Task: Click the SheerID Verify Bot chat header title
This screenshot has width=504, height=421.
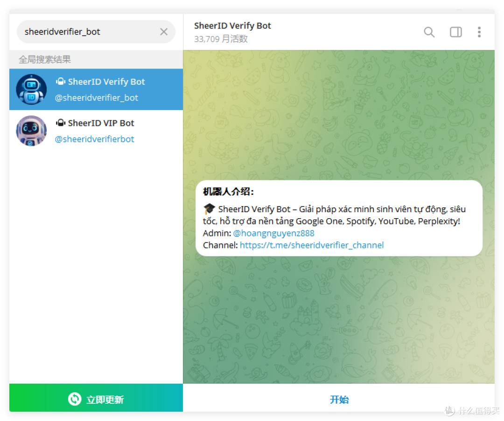Action: point(232,26)
